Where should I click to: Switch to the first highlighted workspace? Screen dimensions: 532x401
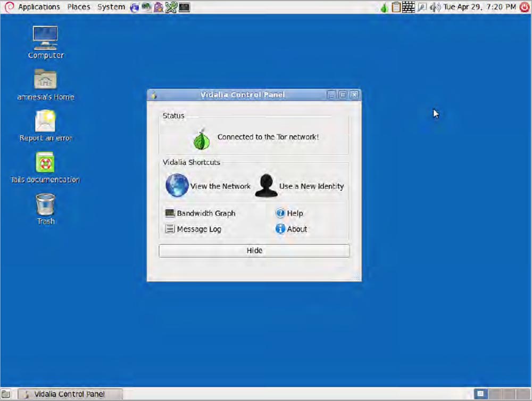tap(480, 394)
